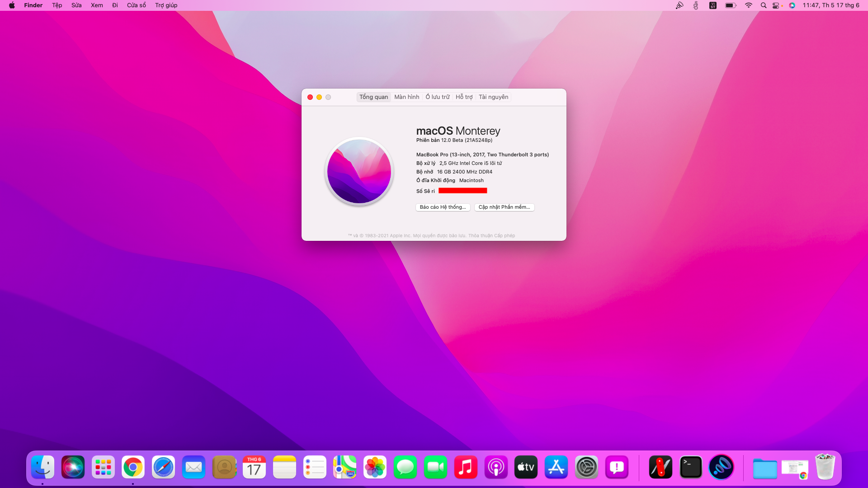The width and height of the screenshot is (868, 488).
Task: Open the Photos app icon
Action: [375, 467]
